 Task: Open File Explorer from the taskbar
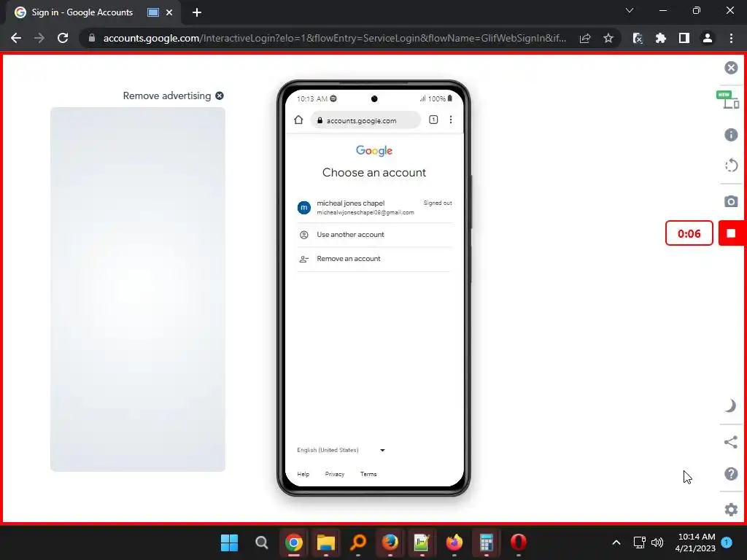[326, 542]
